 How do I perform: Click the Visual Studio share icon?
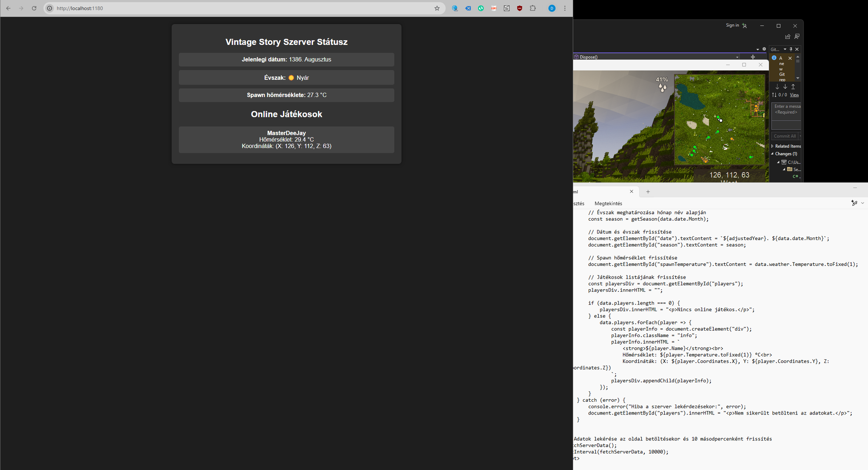(787, 37)
